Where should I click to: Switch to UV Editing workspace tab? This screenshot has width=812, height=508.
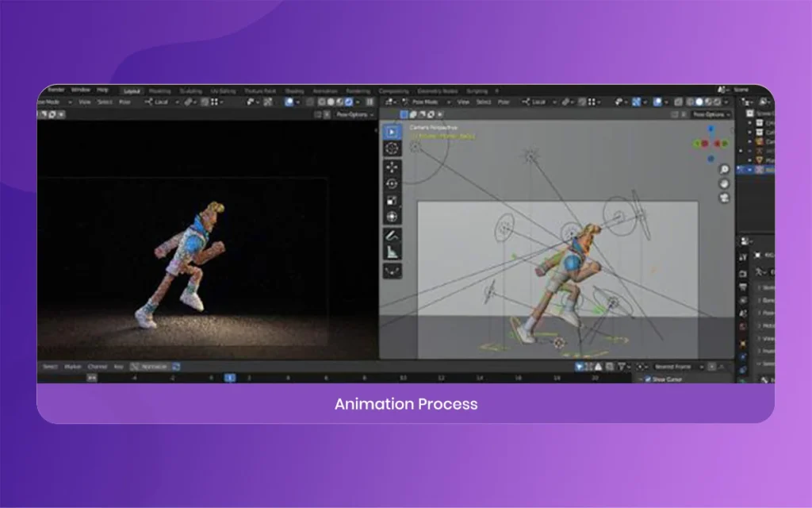point(223,90)
